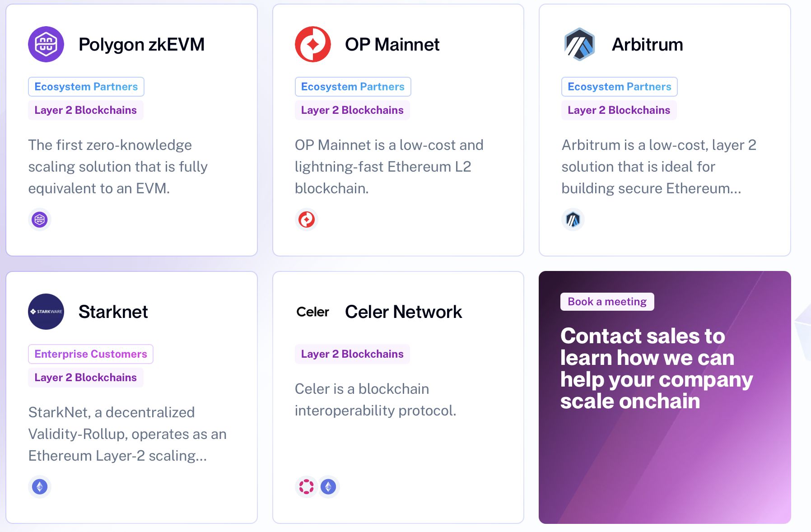Click the Celer text logo
The width and height of the screenshot is (811, 532).
pos(312,312)
